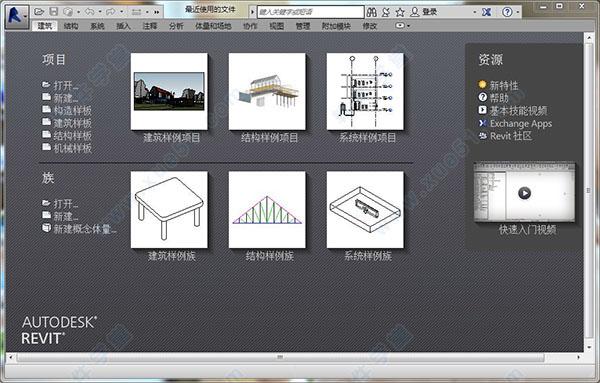Switch to the 结构 ribbon tab
This screenshot has width=600, height=383.
(x=71, y=26)
